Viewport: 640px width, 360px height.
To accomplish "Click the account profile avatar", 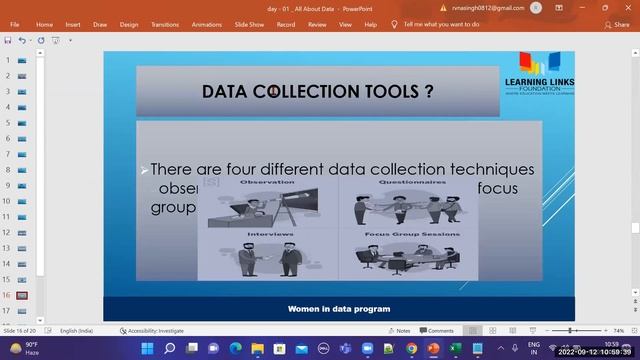I will pyautogui.click(x=536, y=8).
